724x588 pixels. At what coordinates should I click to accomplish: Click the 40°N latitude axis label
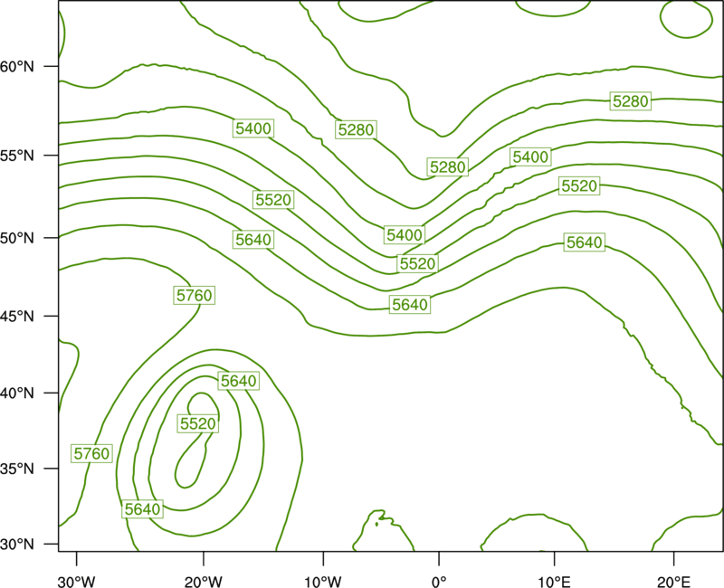17,394
